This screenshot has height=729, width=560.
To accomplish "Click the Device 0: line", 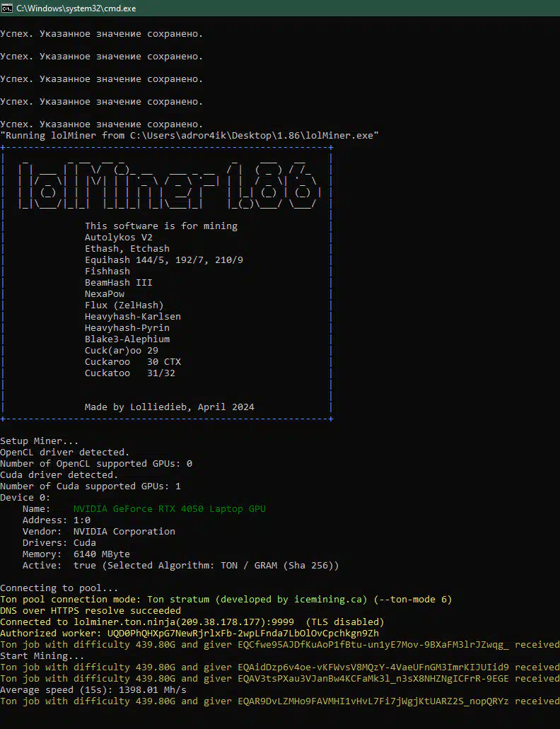I will pyautogui.click(x=25, y=498).
